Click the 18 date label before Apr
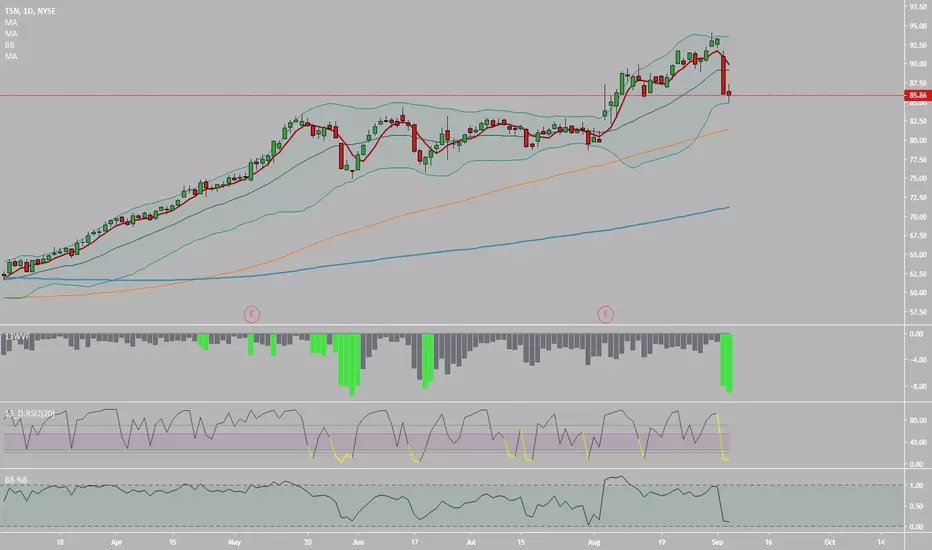 (x=60, y=542)
